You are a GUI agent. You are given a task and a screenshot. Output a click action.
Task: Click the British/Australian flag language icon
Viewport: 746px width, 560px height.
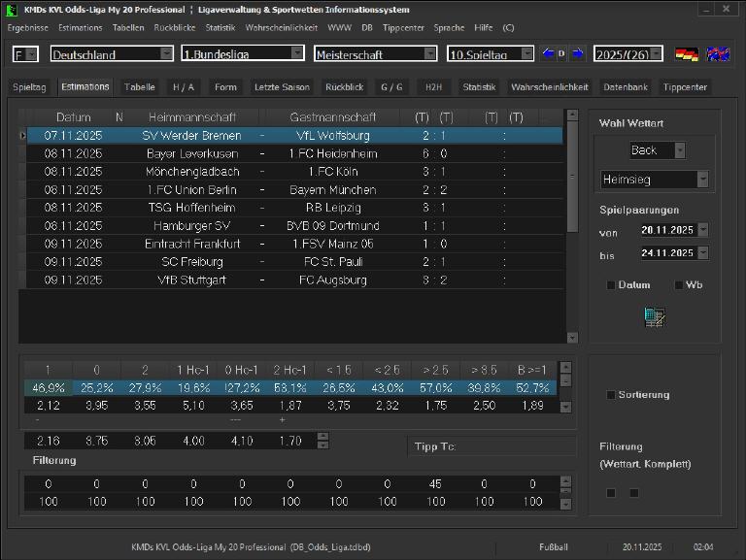coord(718,54)
